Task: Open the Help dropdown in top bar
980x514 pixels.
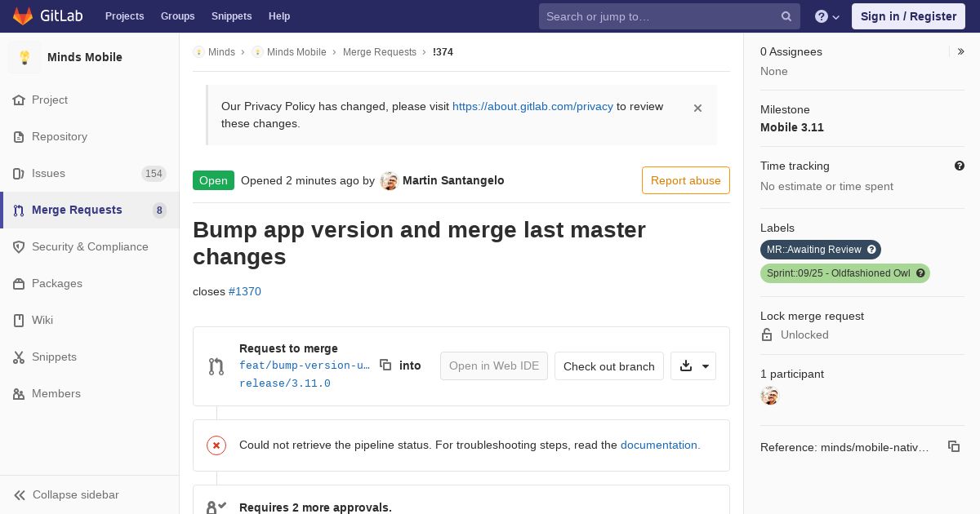Action: click(x=827, y=16)
